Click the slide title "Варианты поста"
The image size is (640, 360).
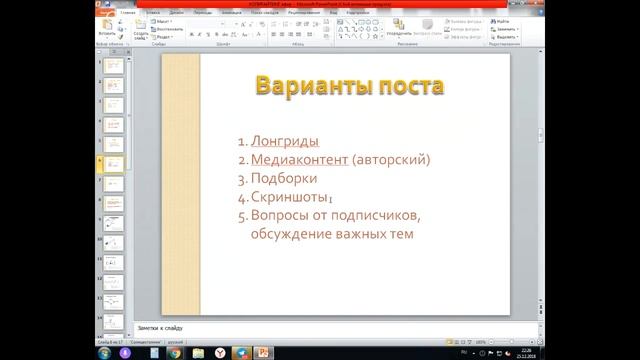350,85
